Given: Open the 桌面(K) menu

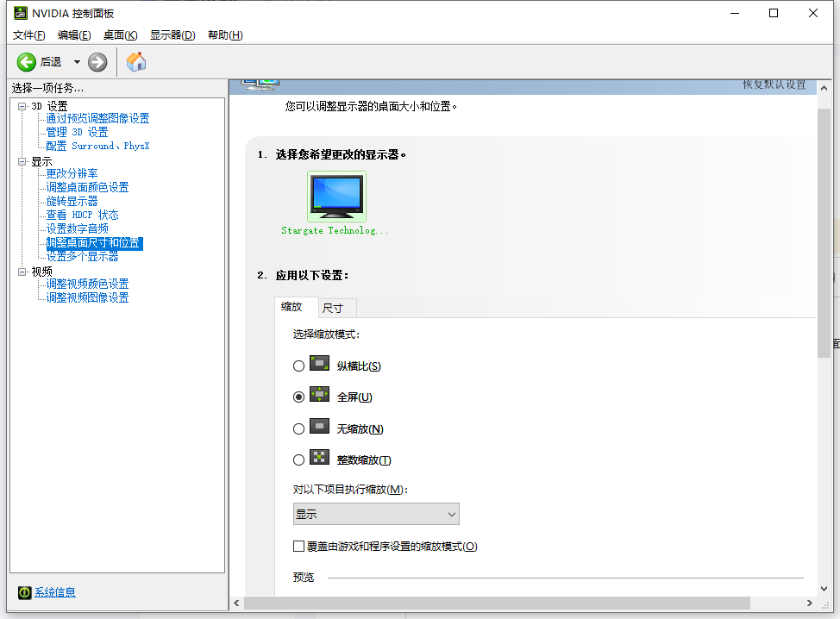Looking at the screenshot, I should pos(121,35).
